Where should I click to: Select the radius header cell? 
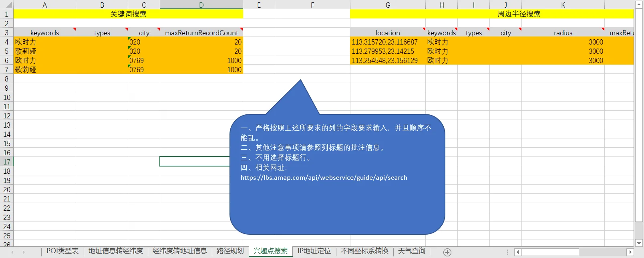pos(563,33)
